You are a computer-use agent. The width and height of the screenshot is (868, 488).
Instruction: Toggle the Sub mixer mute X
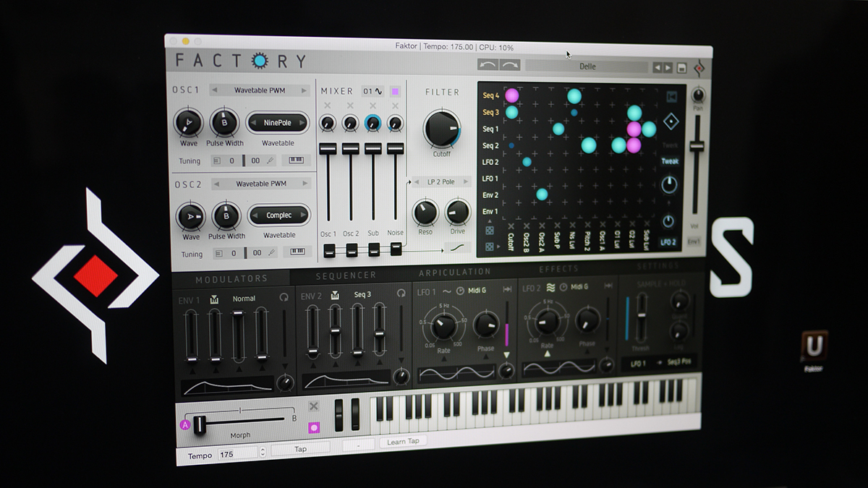pyautogui.click(x=373, y=107)
